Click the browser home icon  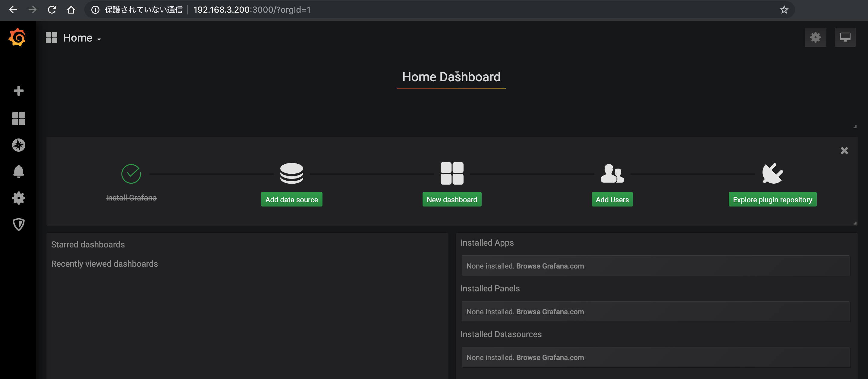pos(71,10)
